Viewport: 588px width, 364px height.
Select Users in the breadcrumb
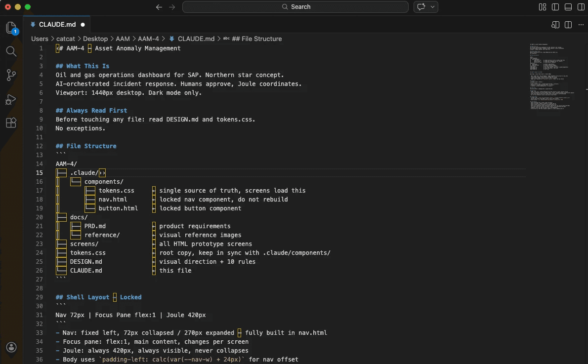tap(40, 39)
